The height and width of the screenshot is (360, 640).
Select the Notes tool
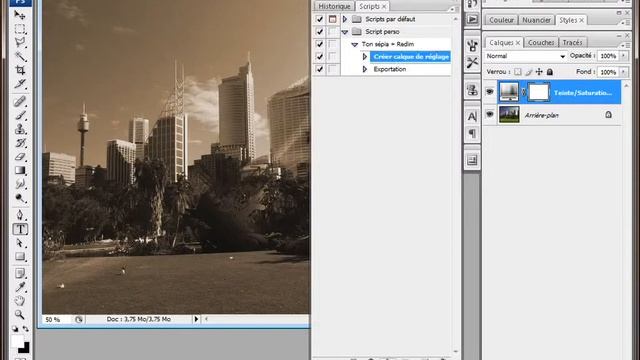pyautogui.click(x=20, y=273)
